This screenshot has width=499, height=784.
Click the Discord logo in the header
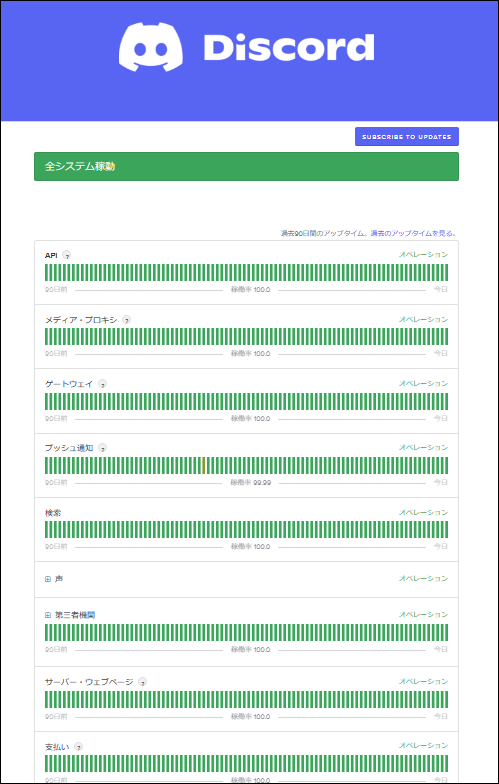[x=246, y=47]
